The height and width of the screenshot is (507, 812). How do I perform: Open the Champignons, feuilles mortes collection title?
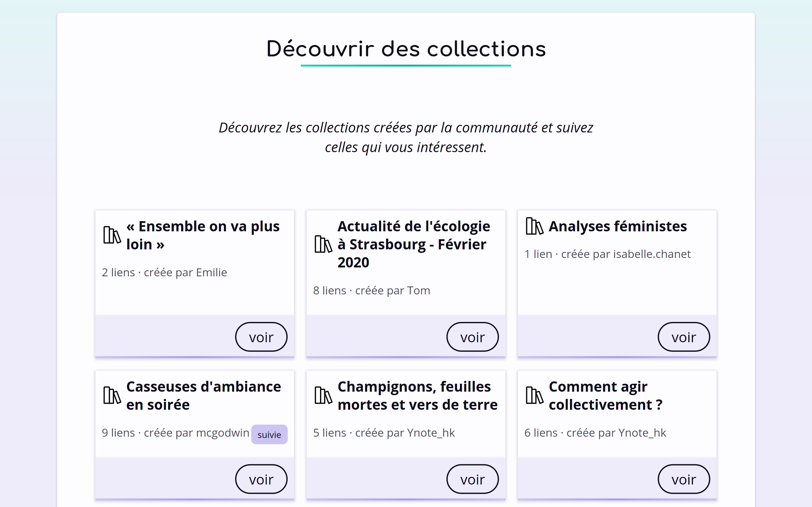[x=417, y=396]
